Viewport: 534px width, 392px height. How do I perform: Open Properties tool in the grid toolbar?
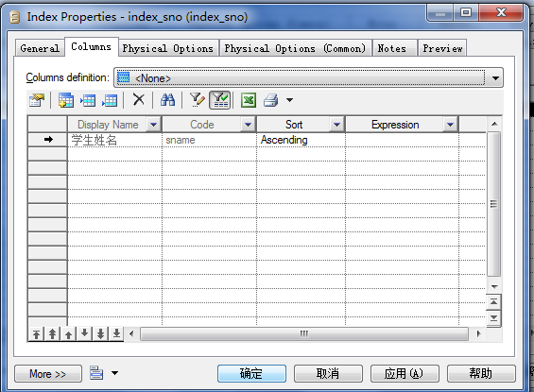(x=37, y=100)
